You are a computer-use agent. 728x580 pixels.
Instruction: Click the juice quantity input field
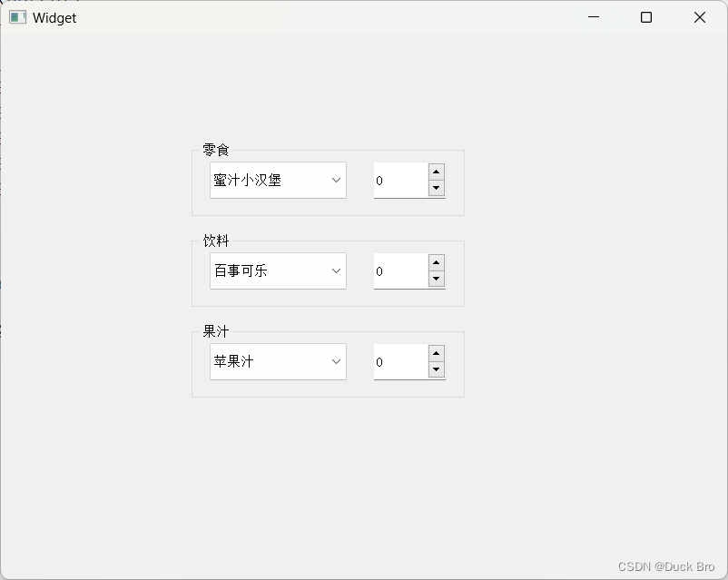point(398,361)
